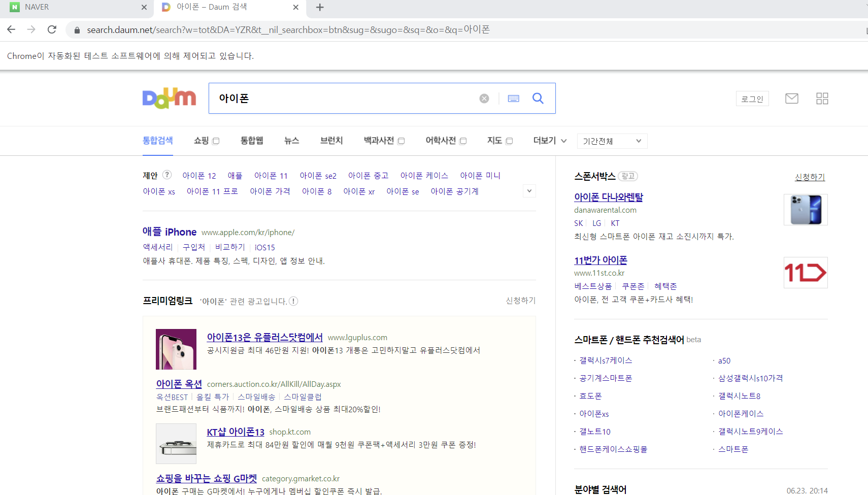Open new window icon next to 어학사전

click(463, 141)
